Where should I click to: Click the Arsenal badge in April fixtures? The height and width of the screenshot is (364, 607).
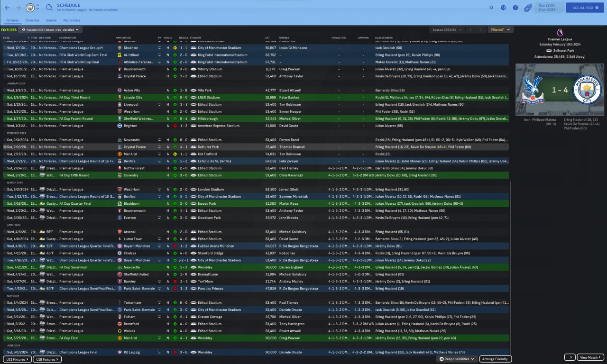[x=120, y=232]
